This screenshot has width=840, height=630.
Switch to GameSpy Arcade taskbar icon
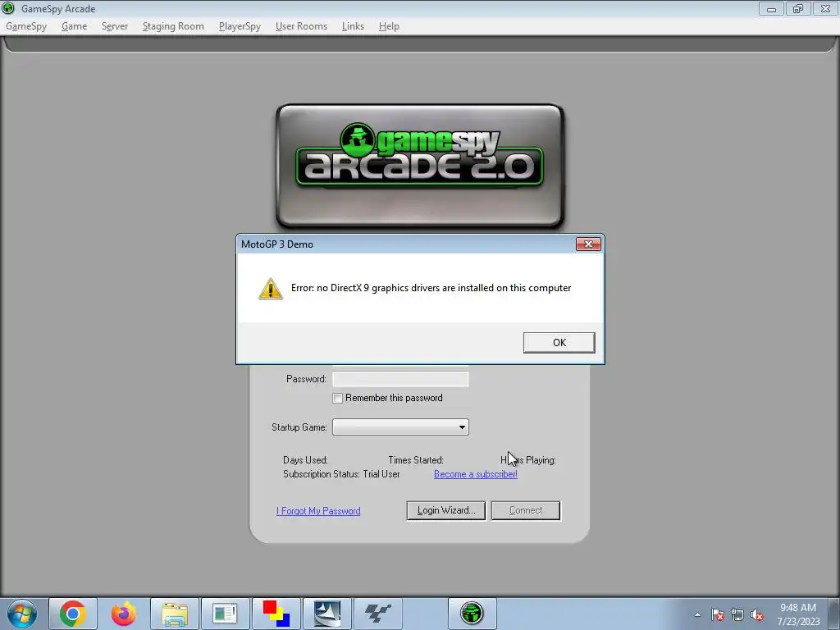tap(472, 614)
